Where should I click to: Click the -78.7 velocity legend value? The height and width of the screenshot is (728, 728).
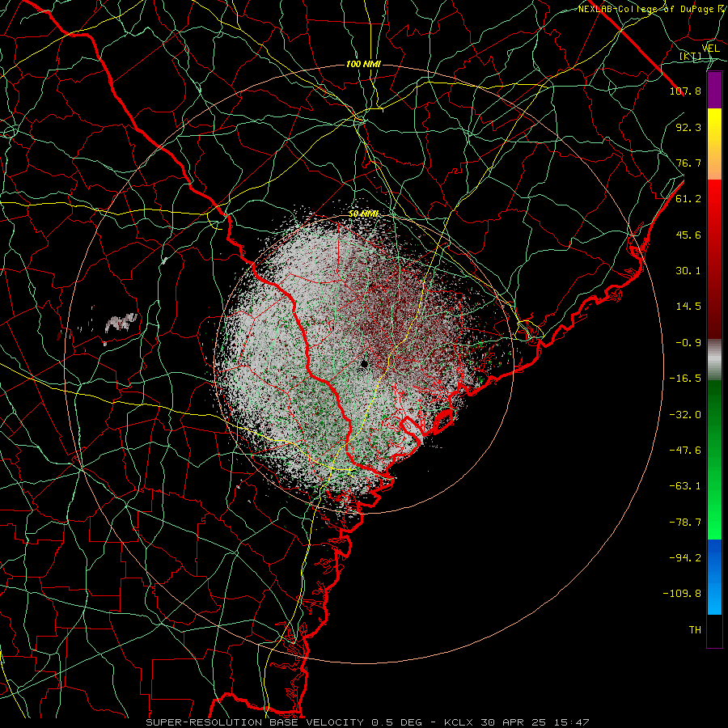(685, 523)
